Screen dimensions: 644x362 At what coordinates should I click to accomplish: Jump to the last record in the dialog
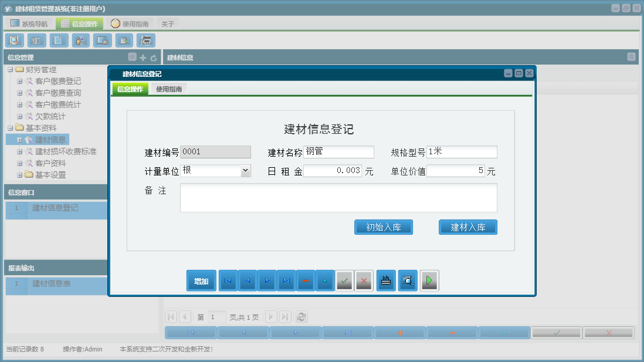pos(286,280)
